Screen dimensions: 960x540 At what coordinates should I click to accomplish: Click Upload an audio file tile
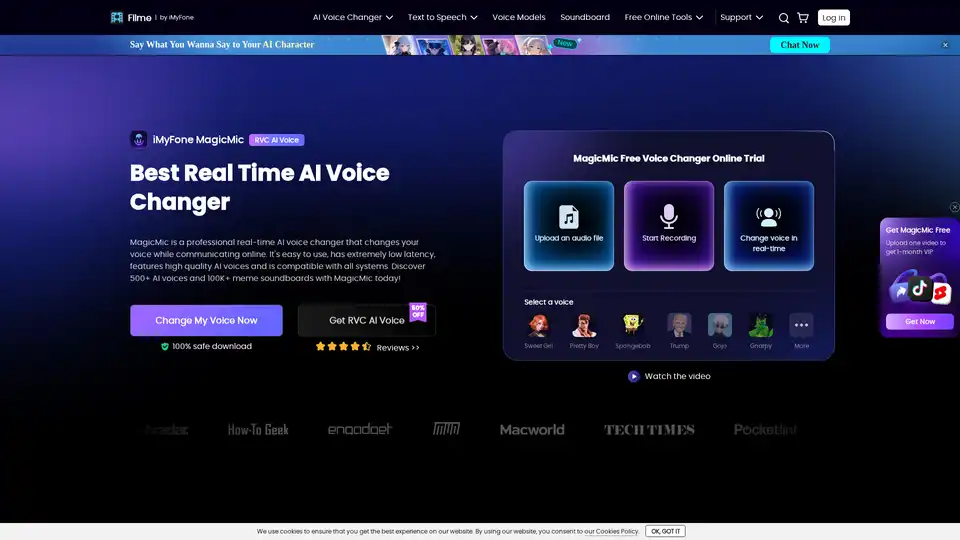click(569, 225)
